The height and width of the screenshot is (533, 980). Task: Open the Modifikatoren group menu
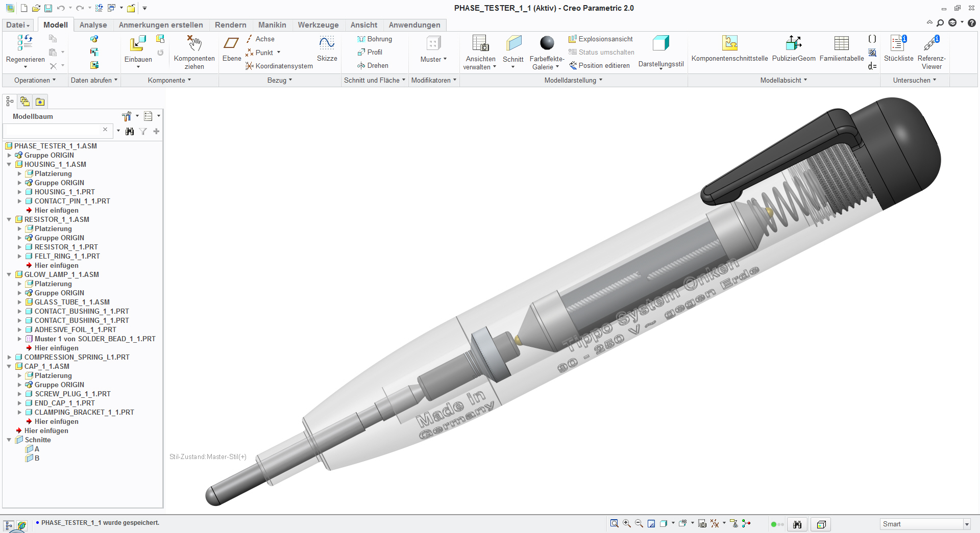pyautogui.click(x=434, y=80)
